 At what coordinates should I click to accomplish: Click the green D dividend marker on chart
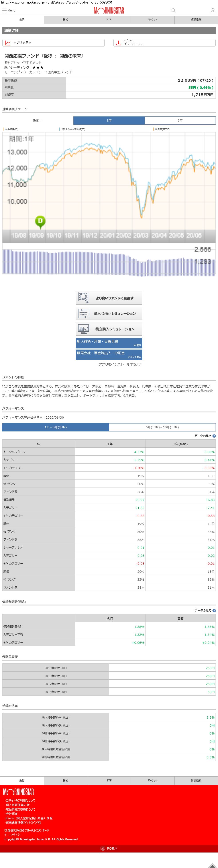tap(40, 221)
